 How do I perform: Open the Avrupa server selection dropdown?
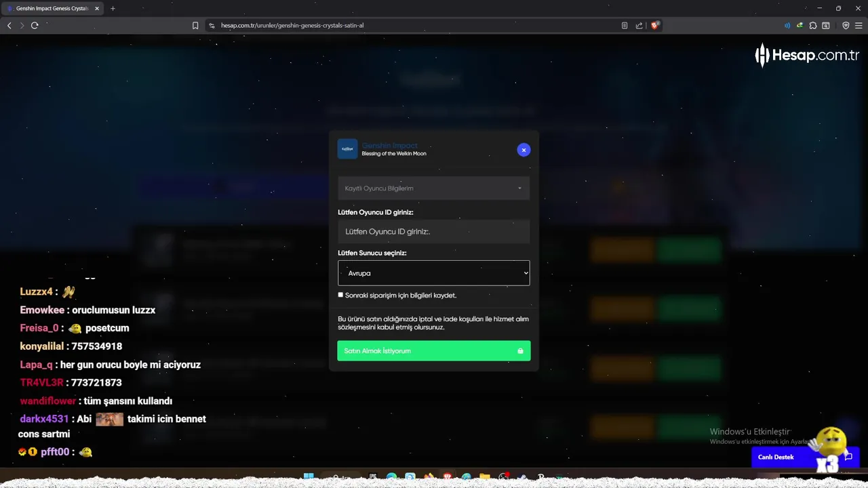(x=433, y=273)
